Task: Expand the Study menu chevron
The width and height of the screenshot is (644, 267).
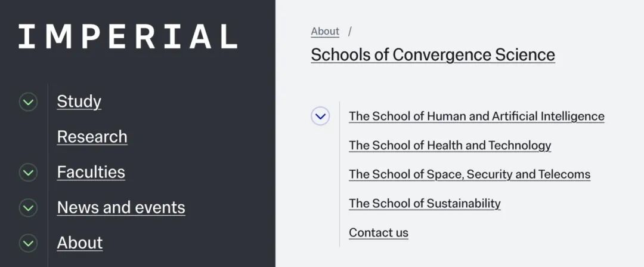Action: pos(28,102)
